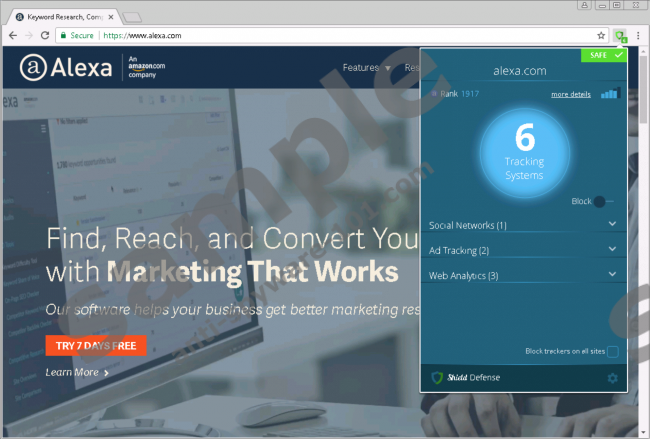650x439 pixels.
Task: Open the Features menu on Alexa site
Action: coord(366,68)
